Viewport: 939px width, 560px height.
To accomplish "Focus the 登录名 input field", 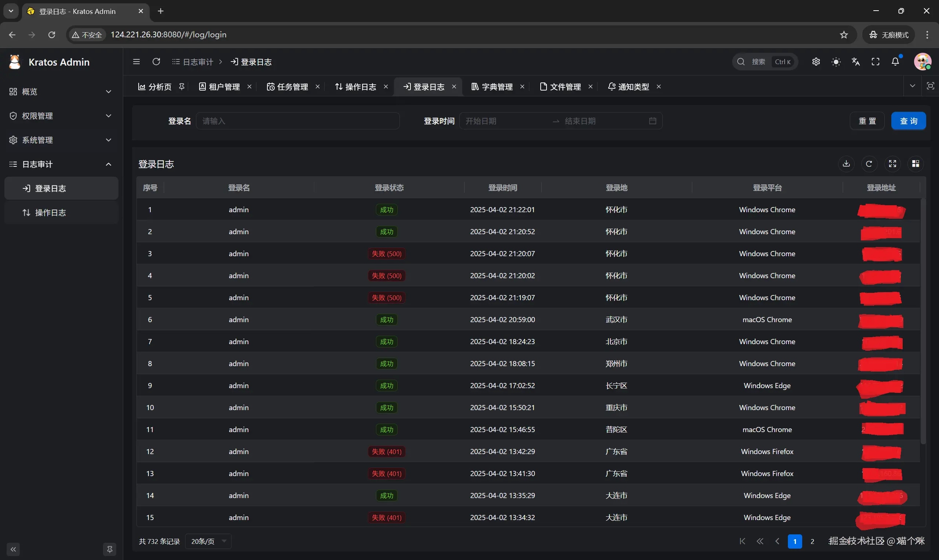I will pos(297,121).
